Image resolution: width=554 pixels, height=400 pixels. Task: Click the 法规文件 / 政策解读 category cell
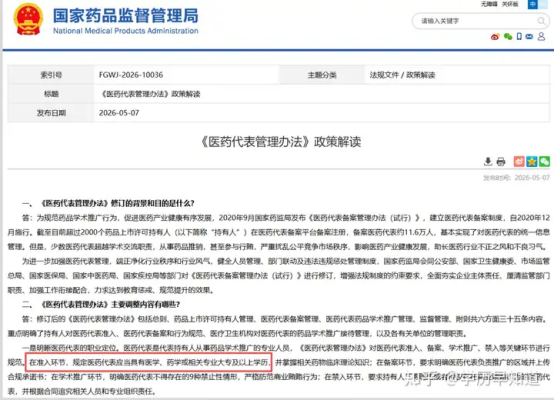(x=402, y=75)
